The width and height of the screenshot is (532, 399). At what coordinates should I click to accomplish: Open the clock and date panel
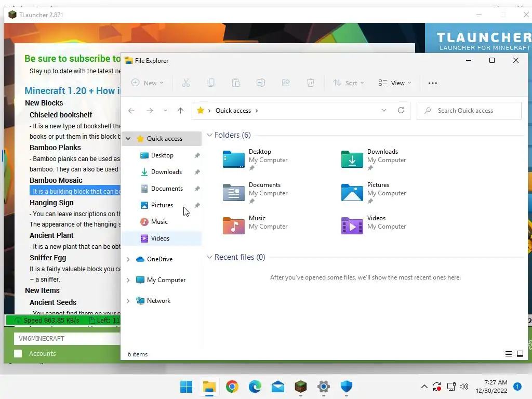(x=491, y=387)
